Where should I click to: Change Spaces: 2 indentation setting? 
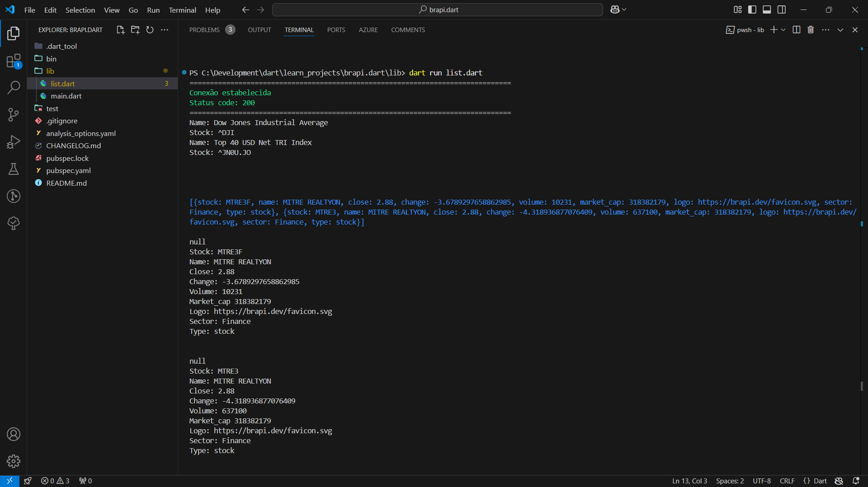tap(730, 481)
